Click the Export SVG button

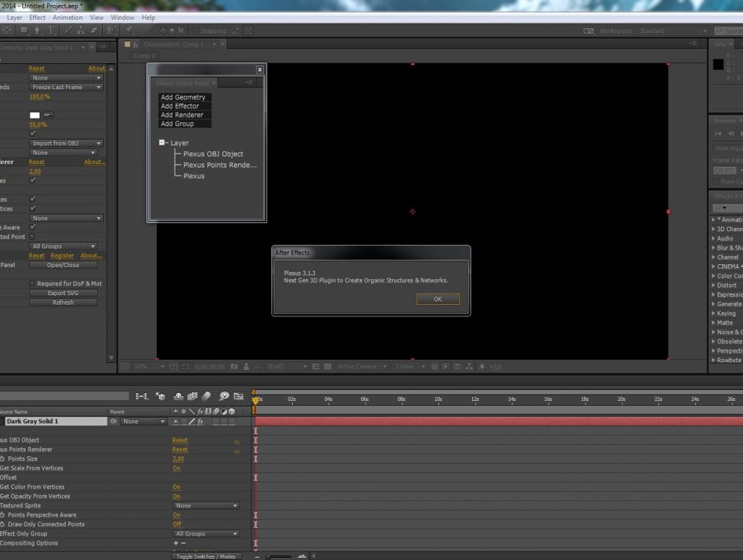(63, 293)
